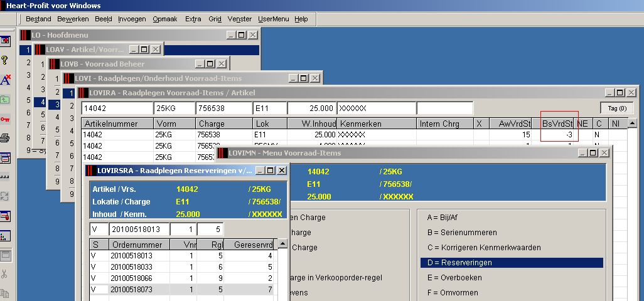Open the Invoegen menu

[132, 19]
